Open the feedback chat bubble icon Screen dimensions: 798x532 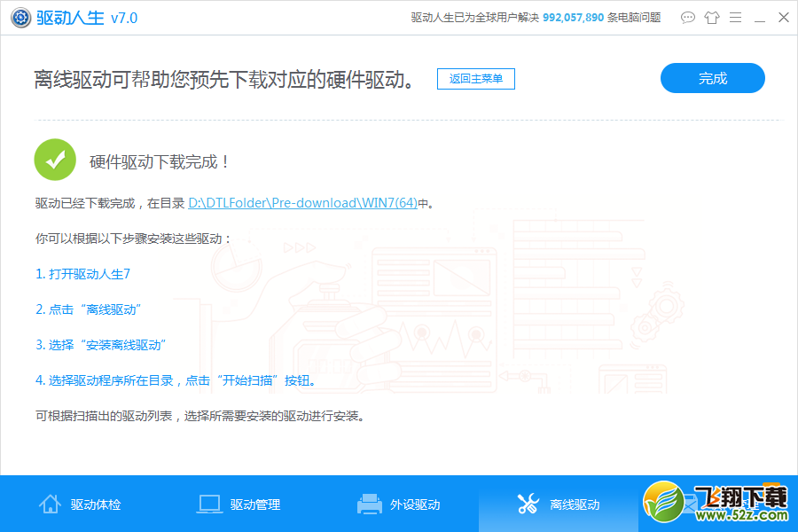click(687, 18)
